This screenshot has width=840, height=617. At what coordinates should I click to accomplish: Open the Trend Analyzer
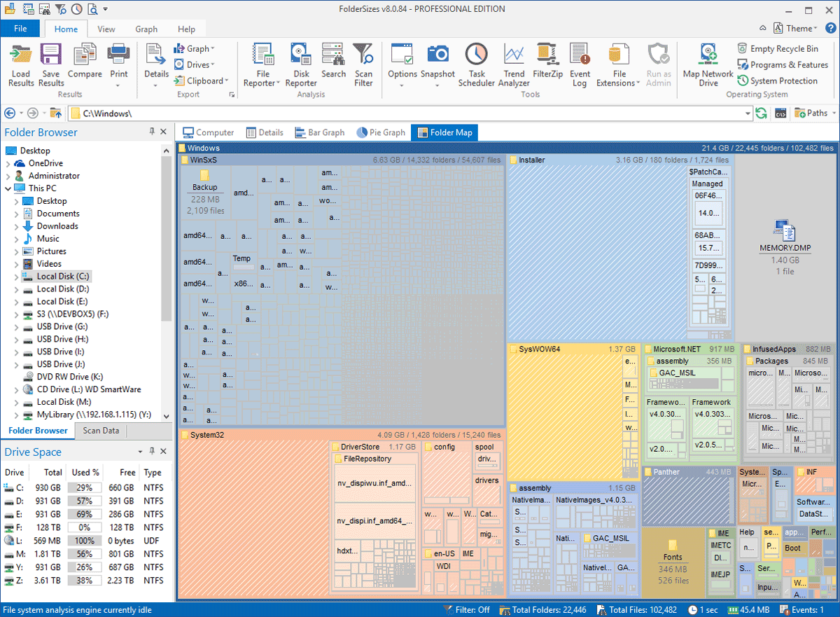(514, 64)
